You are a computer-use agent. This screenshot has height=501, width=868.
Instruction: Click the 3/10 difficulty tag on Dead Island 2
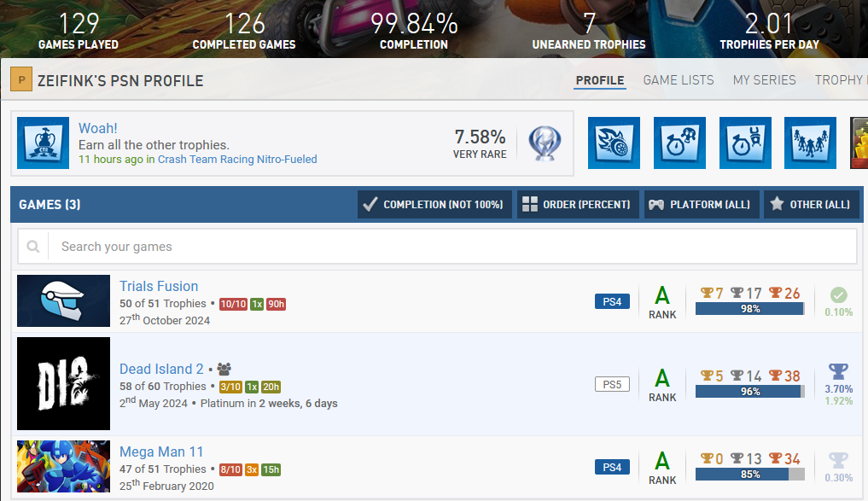point(230,387)
